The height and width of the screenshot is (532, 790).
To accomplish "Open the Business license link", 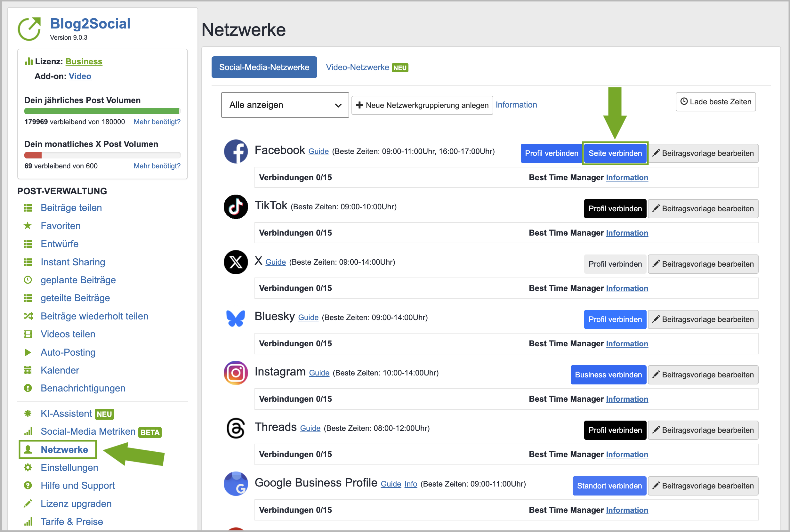I will pyautogui.click(x=84, y=61).
